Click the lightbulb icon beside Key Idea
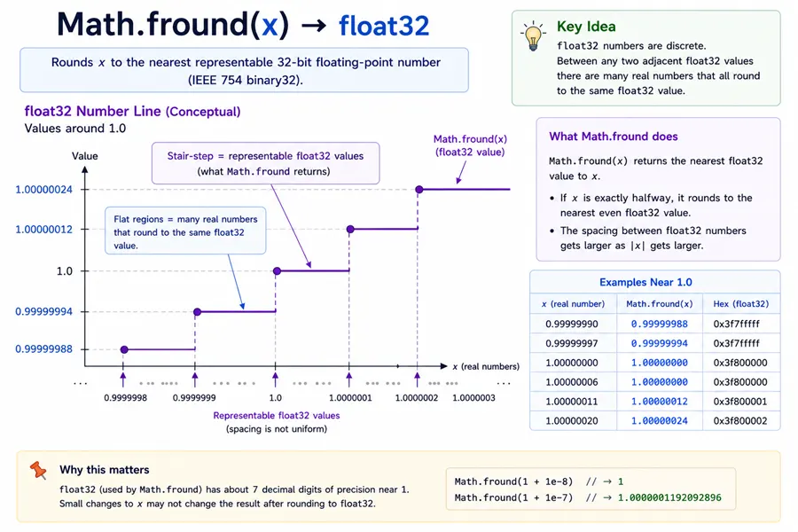The width and height of the screenshot is (798, 532). pyautogui.click(x=533, y=36)
